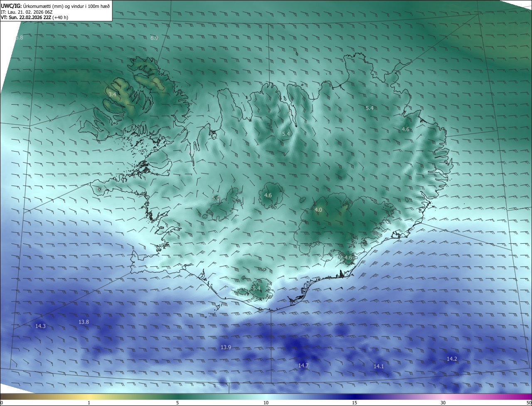The height and width of the screenshot is (406, 532).
Task: Click the color scale tick label 5
Action: pyautogui.click(x=177, y=403)
